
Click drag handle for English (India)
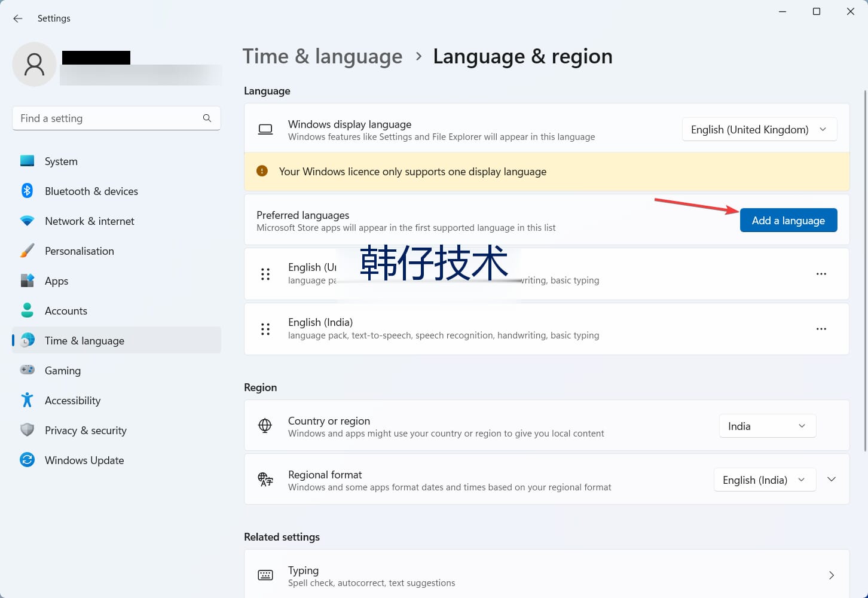(265, 329)
